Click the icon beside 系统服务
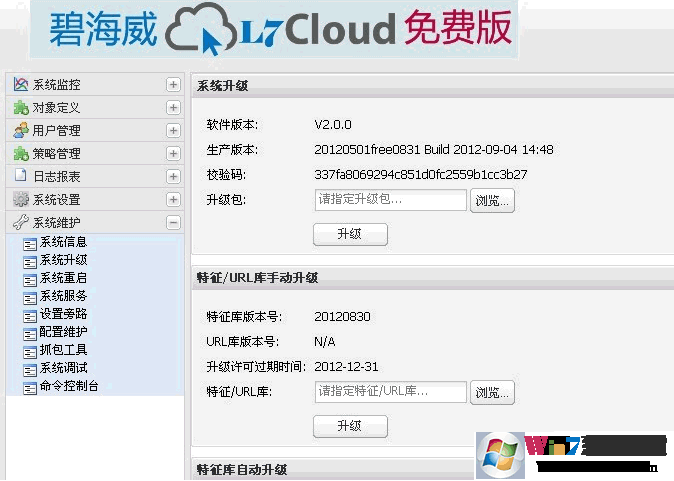This screenshot has height=481, width=674. (30, 298)
